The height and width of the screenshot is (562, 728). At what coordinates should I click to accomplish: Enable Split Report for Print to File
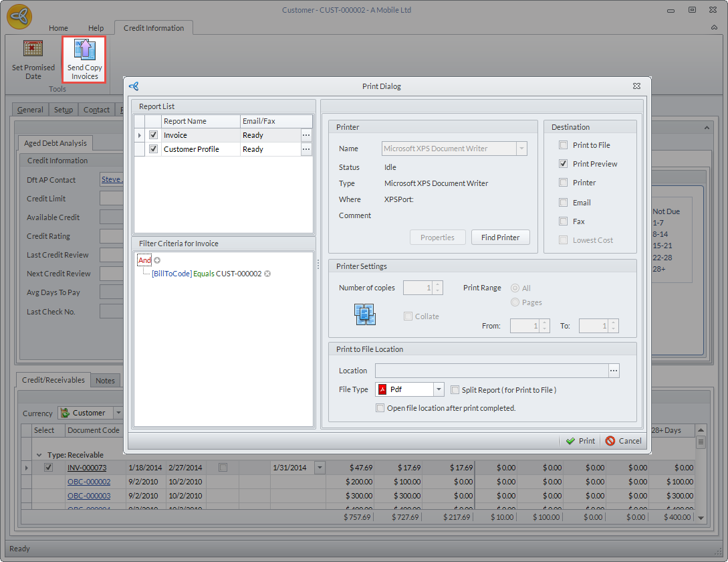pyautogui.click(x=455, y=390)
